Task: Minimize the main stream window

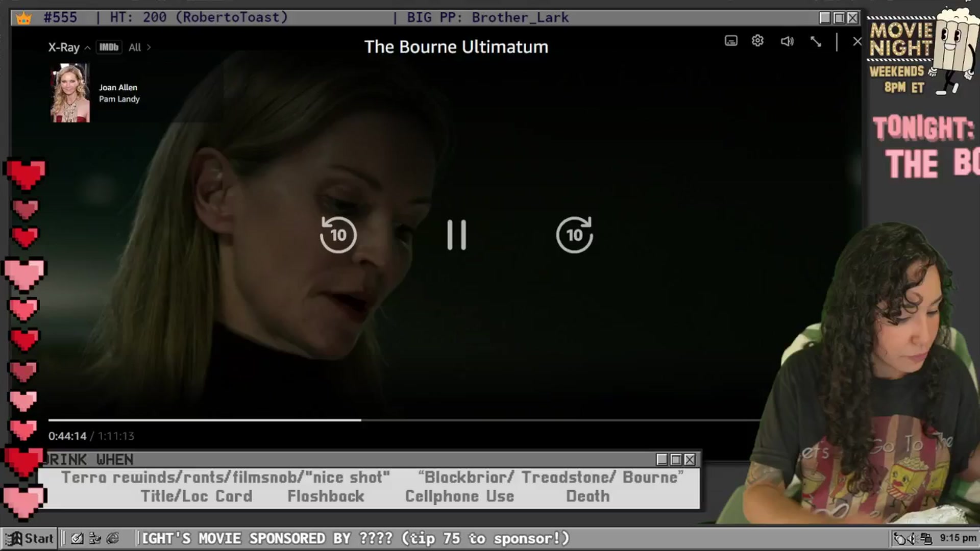Action: click(825, 18)
